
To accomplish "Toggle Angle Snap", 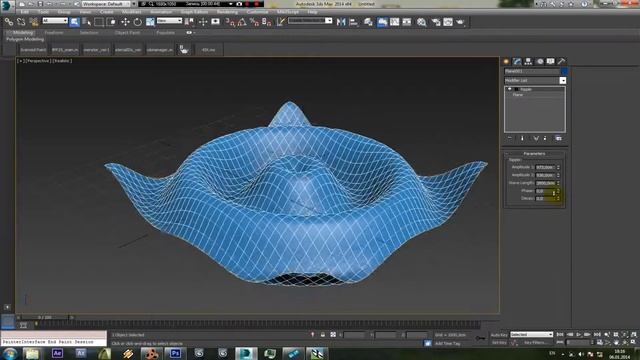I will 242,22.
